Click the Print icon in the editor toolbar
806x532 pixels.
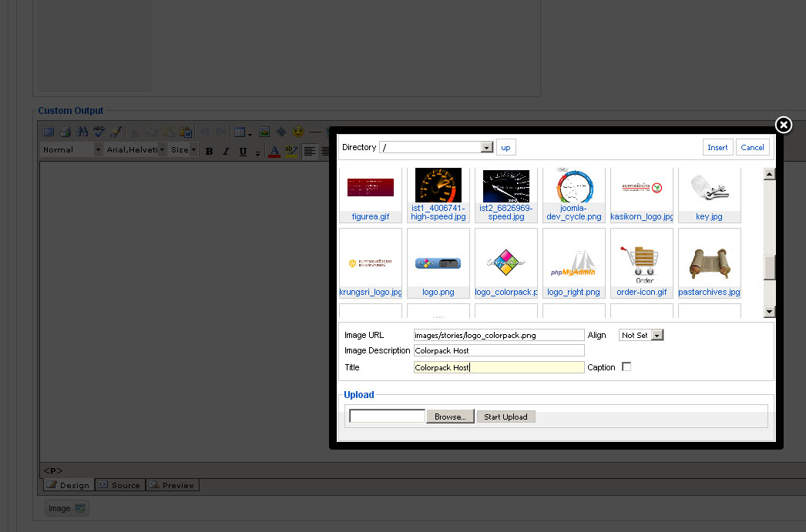point(65,132)
